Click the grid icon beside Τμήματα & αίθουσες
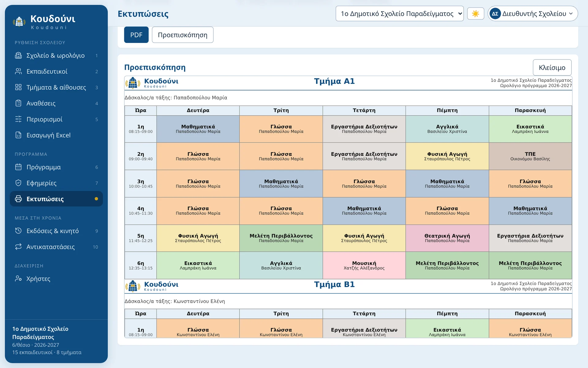The width and height of the screenshot is (588, 368). 18,87
